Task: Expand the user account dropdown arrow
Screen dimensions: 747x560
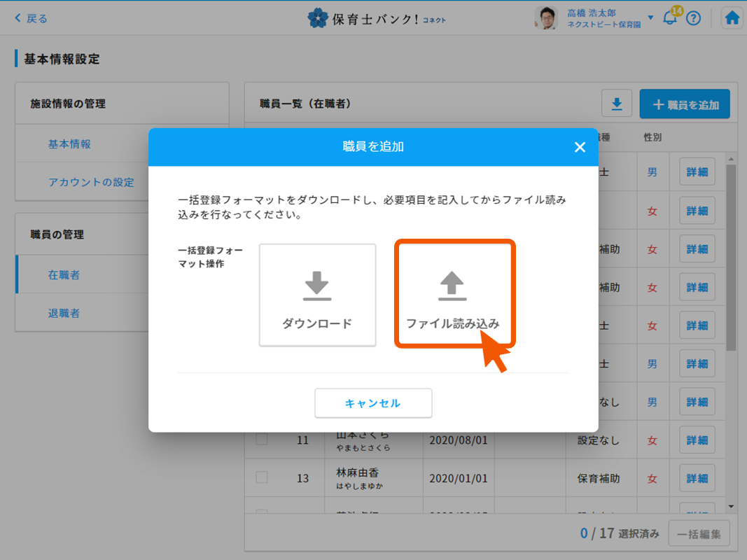Action: pos(650,18)
